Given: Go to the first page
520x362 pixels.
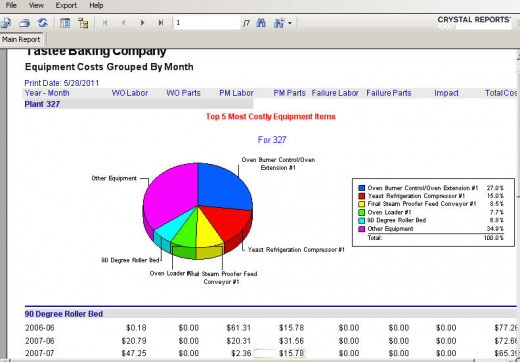Looking at the screenshot, I should tap(105, 23).
